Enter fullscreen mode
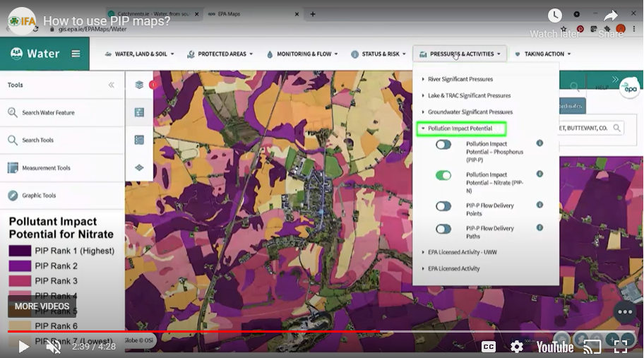This screenshot has width=644, height=358. pos(621,347)
